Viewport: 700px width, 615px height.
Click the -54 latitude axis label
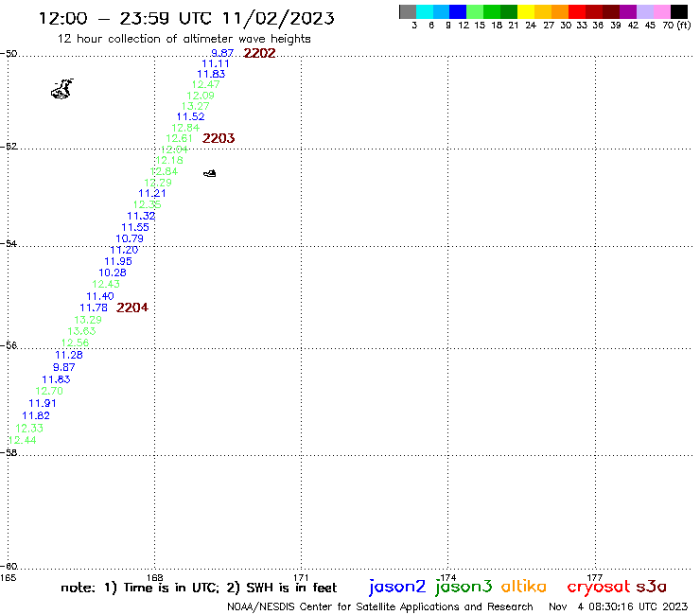9,243
